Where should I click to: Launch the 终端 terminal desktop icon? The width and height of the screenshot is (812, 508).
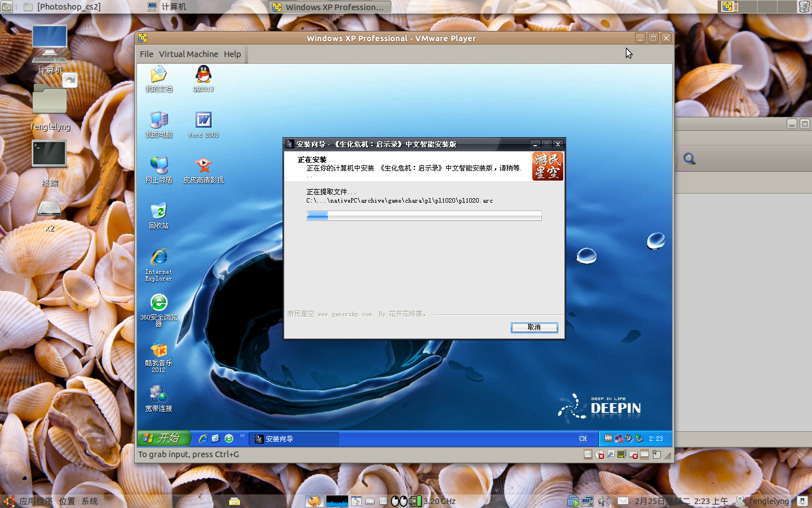[50, 164]
